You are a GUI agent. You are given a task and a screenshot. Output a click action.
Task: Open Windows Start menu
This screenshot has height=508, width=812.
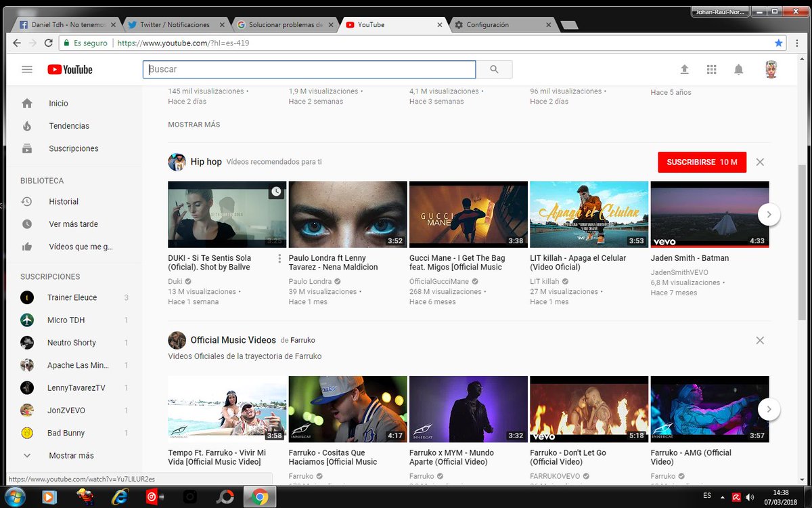pyautogui.click(x=15, y=496)
